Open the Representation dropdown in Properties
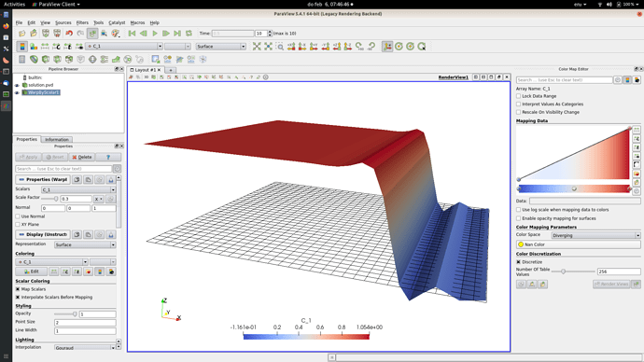644x362 pixels. pos(85,244)
